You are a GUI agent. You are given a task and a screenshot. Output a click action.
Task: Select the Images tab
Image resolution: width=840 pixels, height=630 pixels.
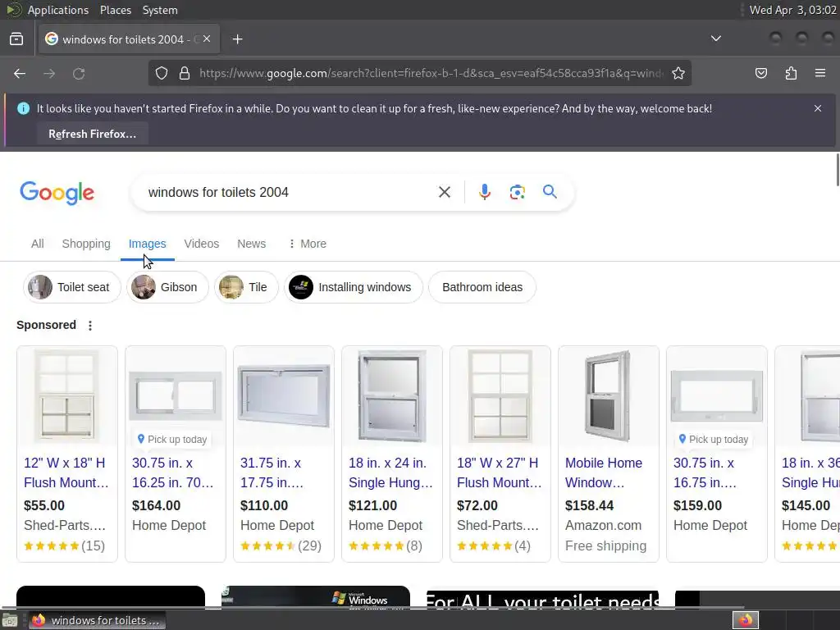(x=148, y=244)
